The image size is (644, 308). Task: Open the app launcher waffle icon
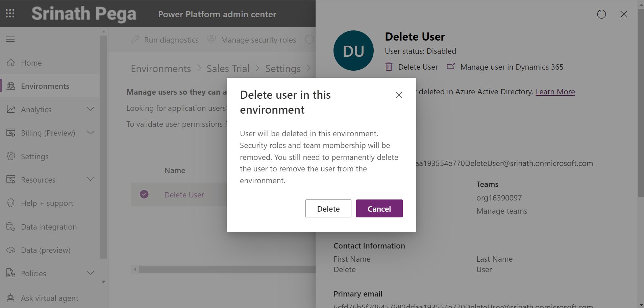(x=10, y=14)
